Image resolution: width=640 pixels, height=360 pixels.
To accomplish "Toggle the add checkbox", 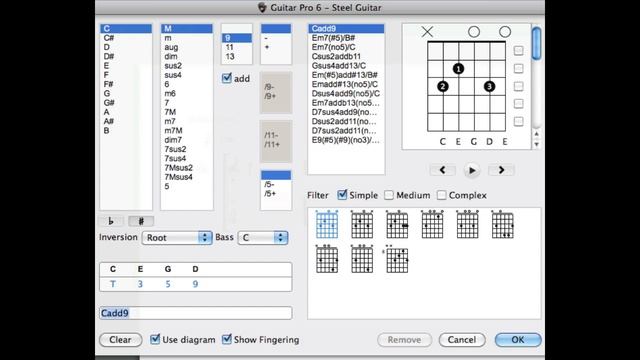I will (227, 78).
